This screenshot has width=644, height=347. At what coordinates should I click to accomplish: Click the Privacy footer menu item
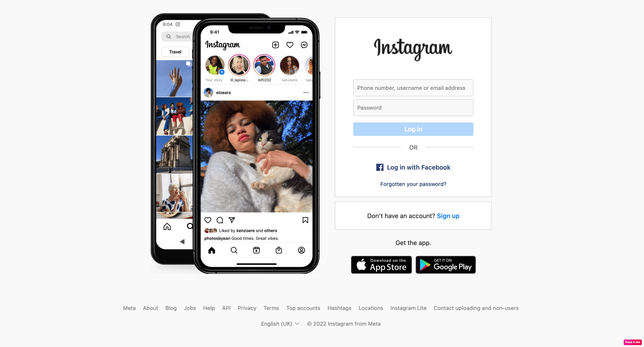tap(247, 308)
